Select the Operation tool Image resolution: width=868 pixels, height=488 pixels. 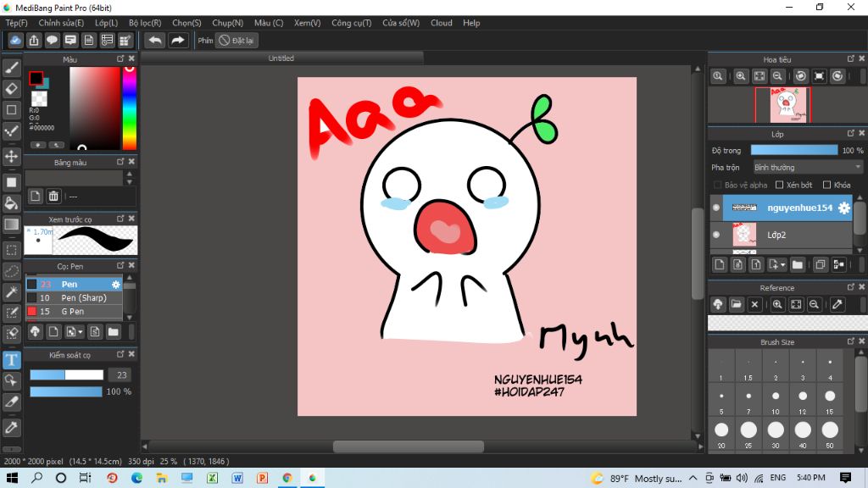click(x=12, y=380)
